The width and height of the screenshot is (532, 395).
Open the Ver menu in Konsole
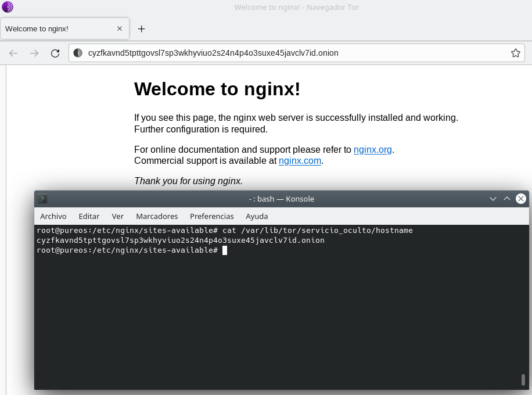(118, 217)
